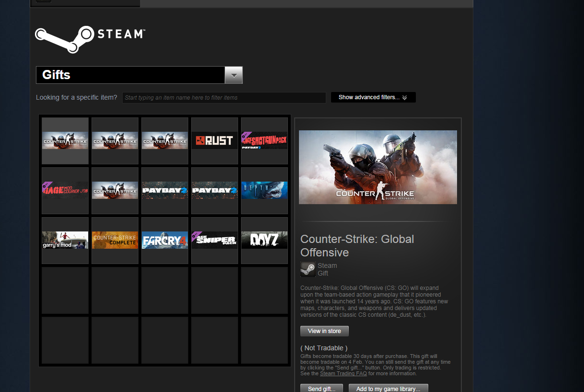Click the ( Not Tradable ) label
The height and width of the screenshot is (392, 584).
click(324, 348)
